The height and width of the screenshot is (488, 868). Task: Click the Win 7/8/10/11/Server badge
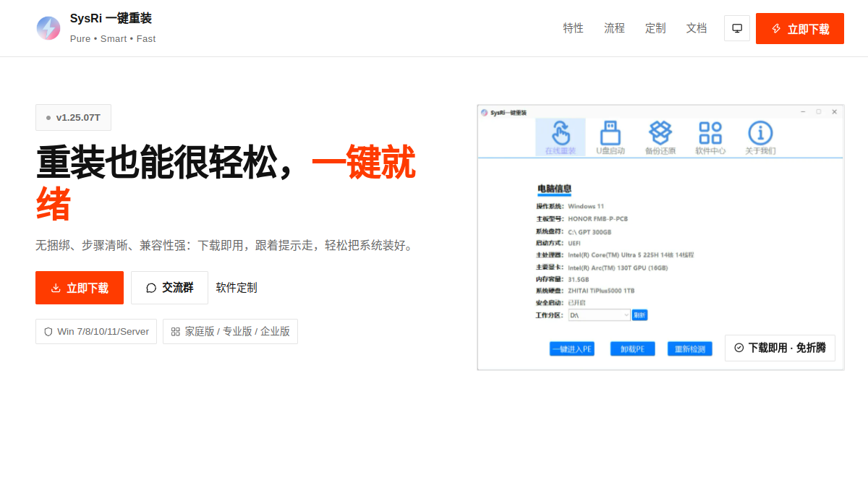pyautogui.click(x=96, y=331)
